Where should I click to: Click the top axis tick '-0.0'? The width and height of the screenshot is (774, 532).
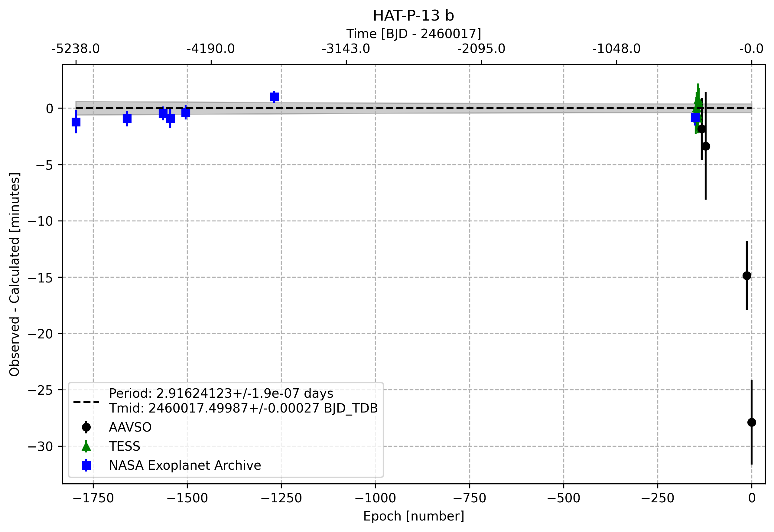click(x=751, y=49)
